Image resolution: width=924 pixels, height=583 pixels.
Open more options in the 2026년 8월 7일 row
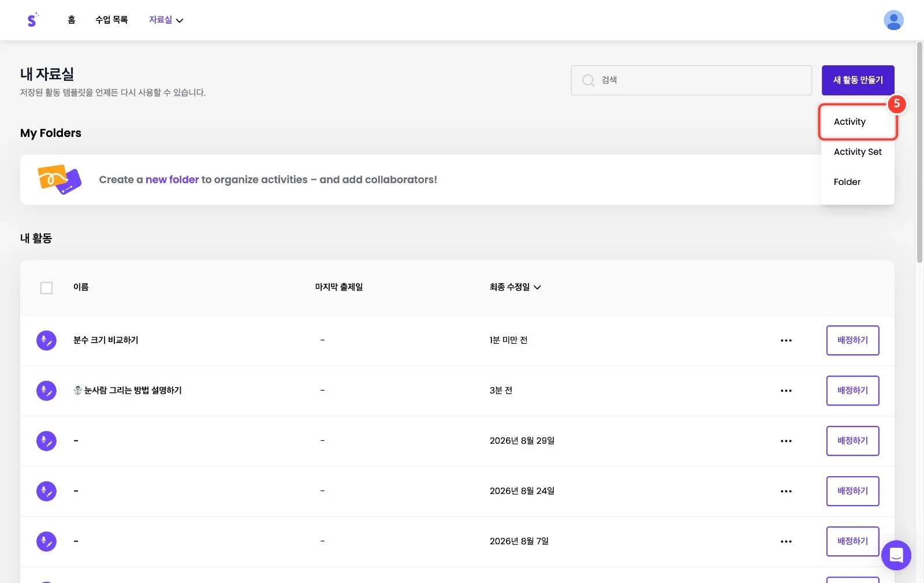point(786,541)
